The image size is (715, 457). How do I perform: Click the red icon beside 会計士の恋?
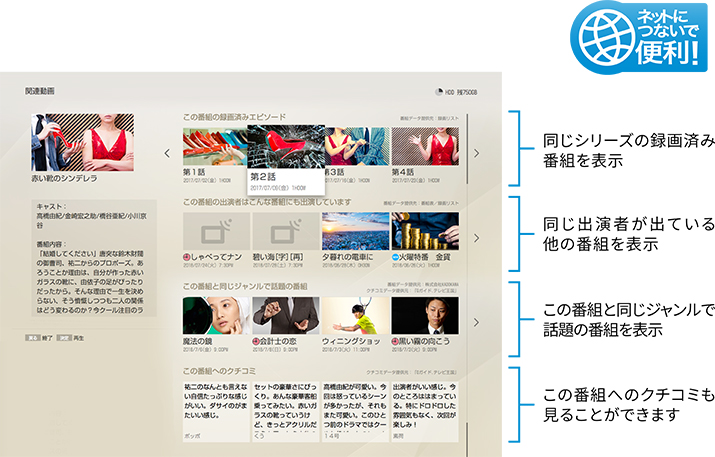pos(257,341)
